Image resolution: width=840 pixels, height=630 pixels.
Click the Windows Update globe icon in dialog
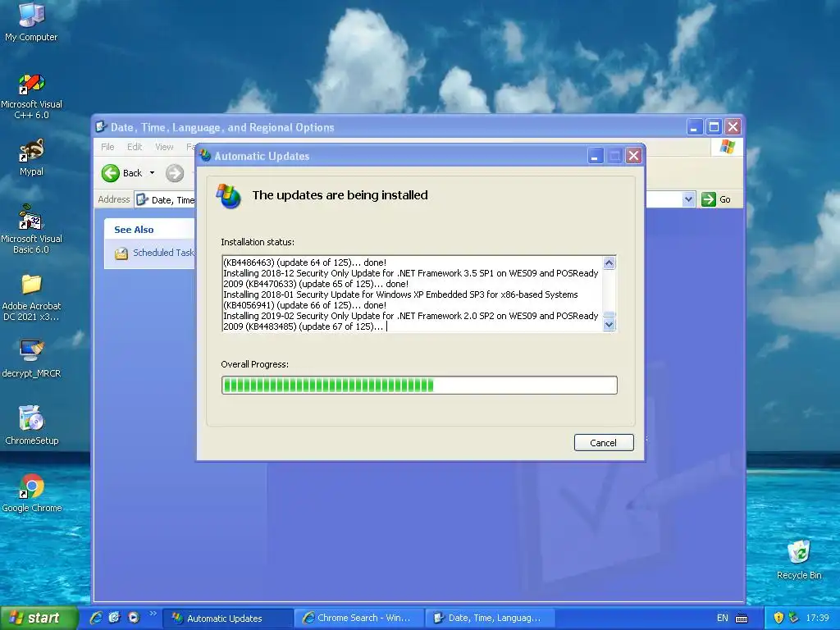229,196
